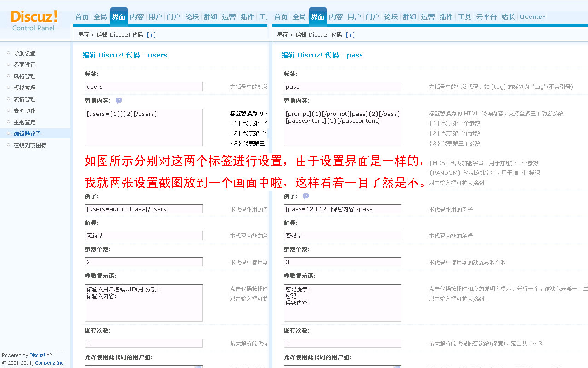
Task: Open 用户 tab in pass panel
Action: pos(354,17)
